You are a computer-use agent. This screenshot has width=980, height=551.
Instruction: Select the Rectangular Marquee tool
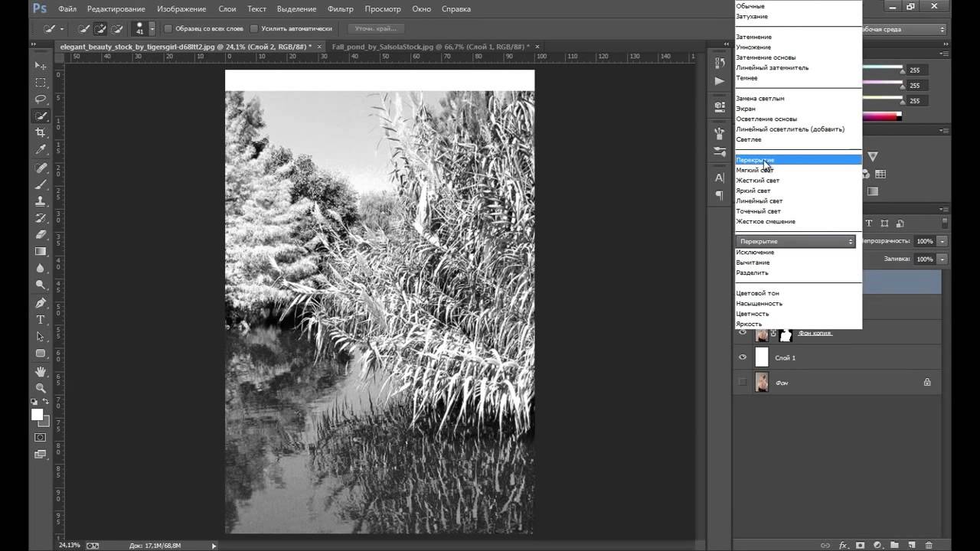tap(41, 83)
